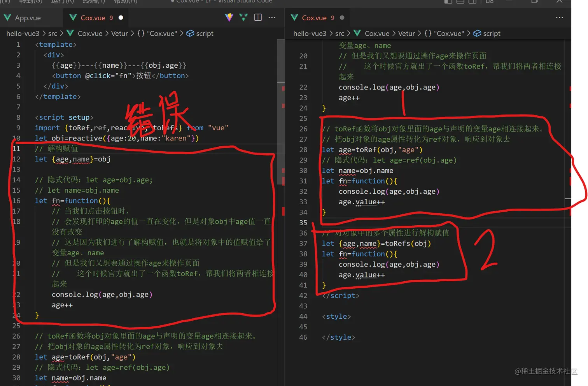Click the Vite lightning-bolt icon in editor toolbar
Screen dimensions: 588x386
[x=229, y=18]
